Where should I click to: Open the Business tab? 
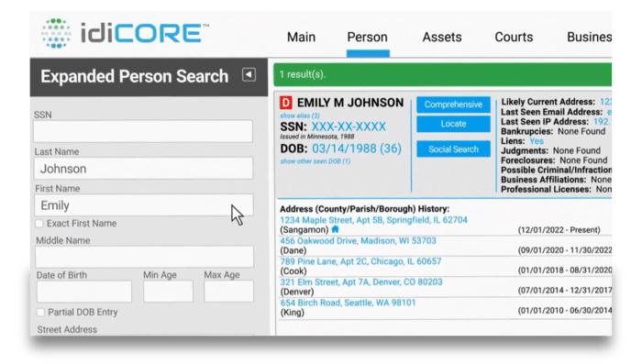[x=589, y=38]
